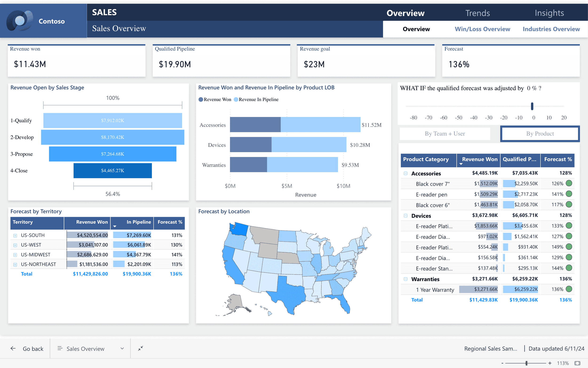This screenshot has height=368, width=588.
Task: Click the exit full screen arrows icon
Action: pos(140,348)
